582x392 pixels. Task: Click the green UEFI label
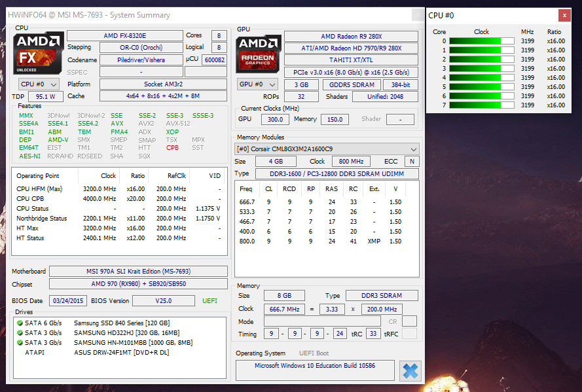point(209,301)
